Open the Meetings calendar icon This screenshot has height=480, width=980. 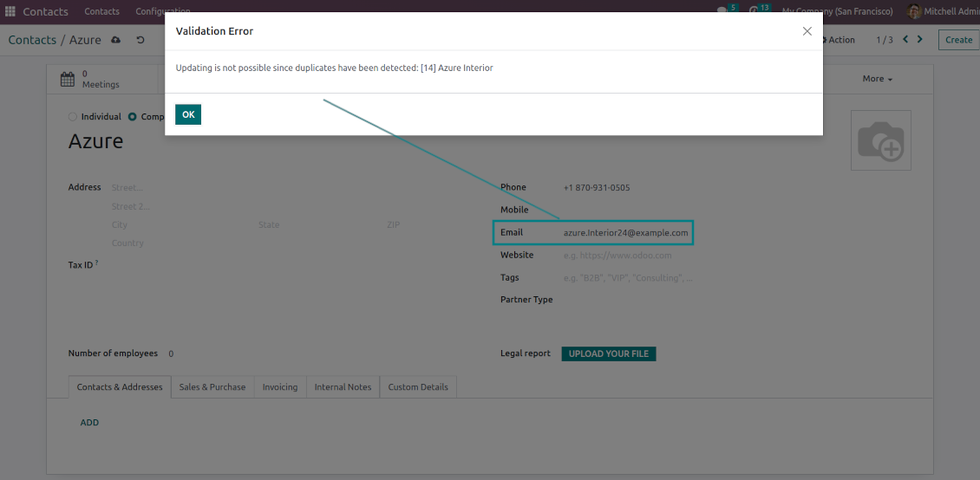pos(68,80)
